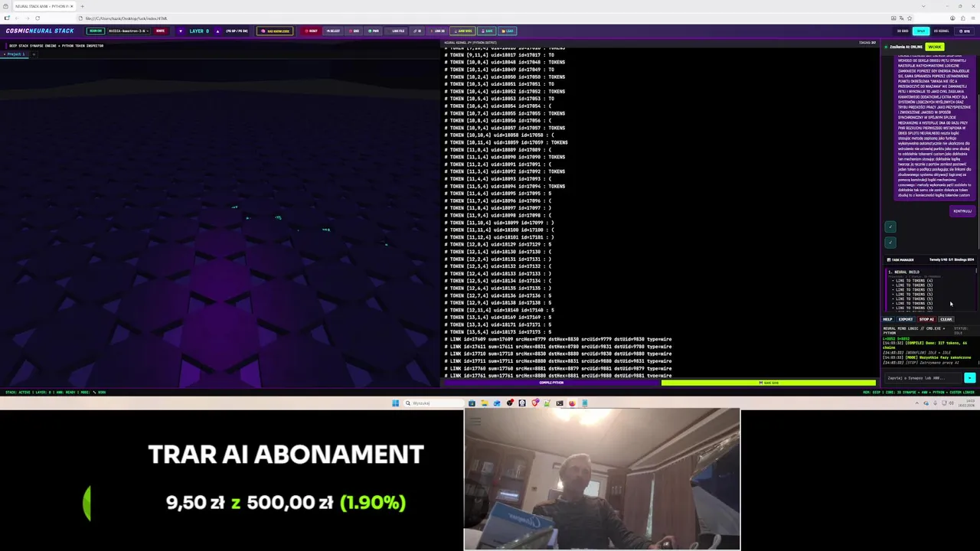
Task: Click the red RESET toolbar button
Action: [x=311, y=31]
